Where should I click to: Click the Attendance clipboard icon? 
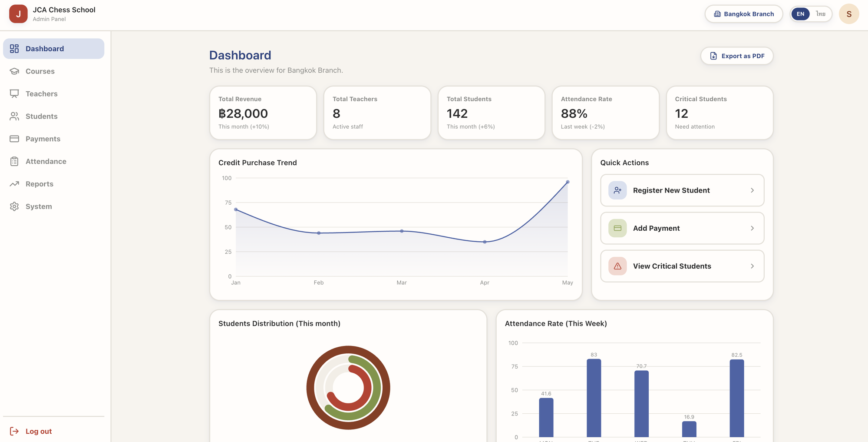[x=14, y=162]
